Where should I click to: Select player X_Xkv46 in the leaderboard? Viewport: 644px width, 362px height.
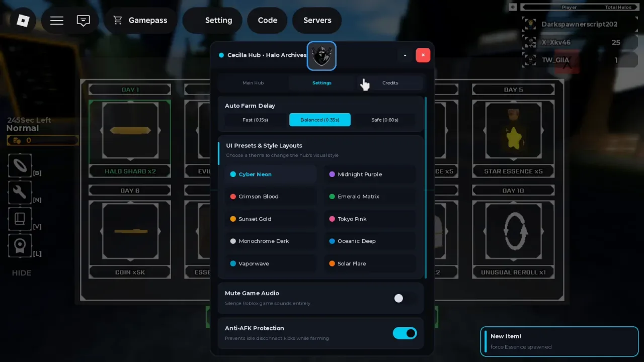point(579,42)
